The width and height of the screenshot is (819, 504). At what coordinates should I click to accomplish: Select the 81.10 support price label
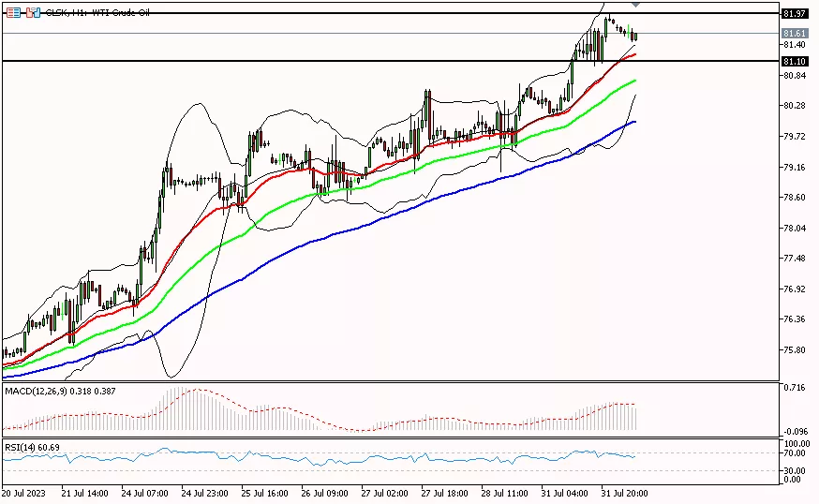point(794,62)
